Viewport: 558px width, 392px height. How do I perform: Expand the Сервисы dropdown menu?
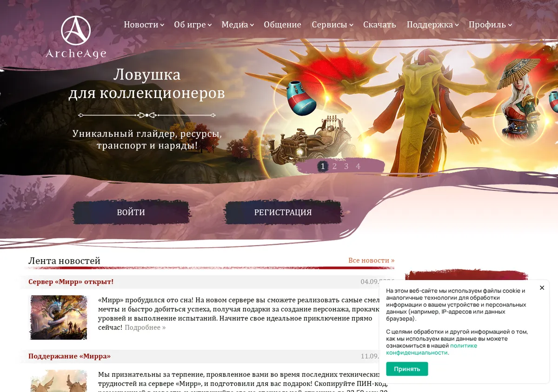pos(332,25)
